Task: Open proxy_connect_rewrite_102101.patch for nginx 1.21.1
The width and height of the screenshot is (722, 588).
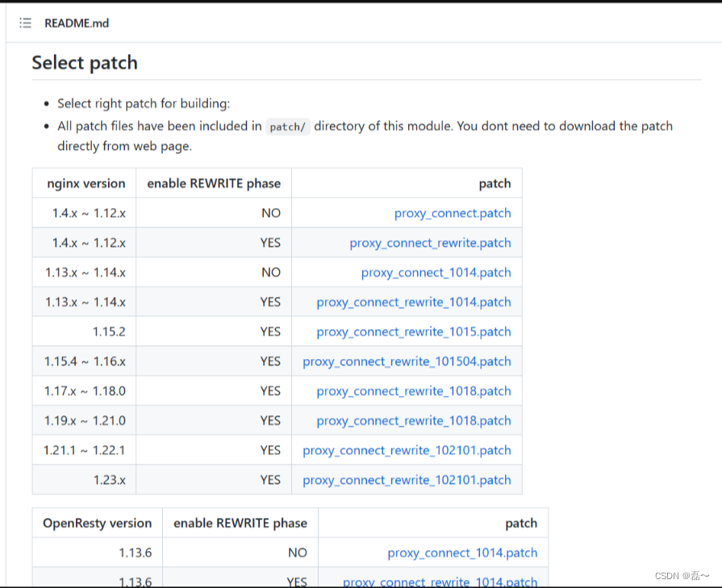Action: tap(407, 450)
